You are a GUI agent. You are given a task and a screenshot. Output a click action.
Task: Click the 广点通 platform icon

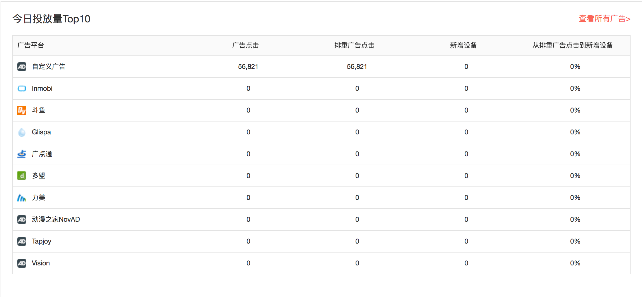pyautogui.click(x=22, y=154)
